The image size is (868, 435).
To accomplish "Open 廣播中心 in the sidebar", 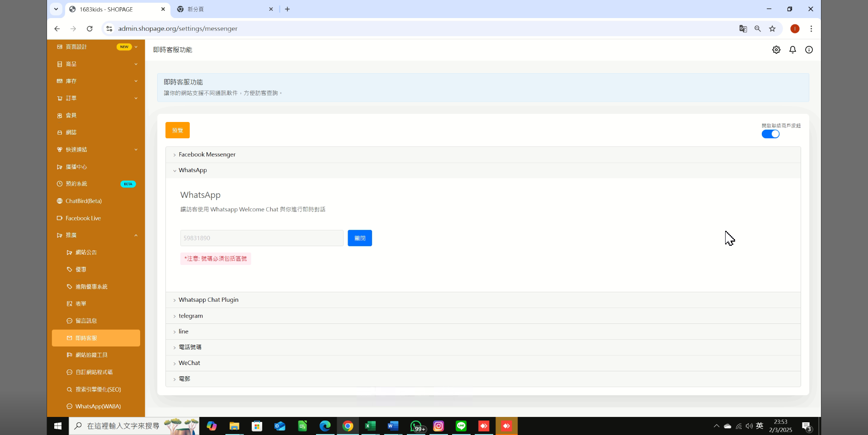I will point(96,167).
